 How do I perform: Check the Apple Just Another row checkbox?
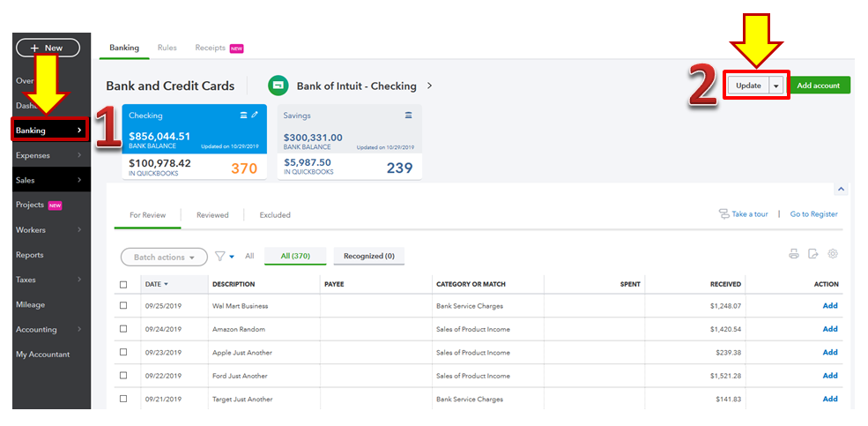point(123,352)
